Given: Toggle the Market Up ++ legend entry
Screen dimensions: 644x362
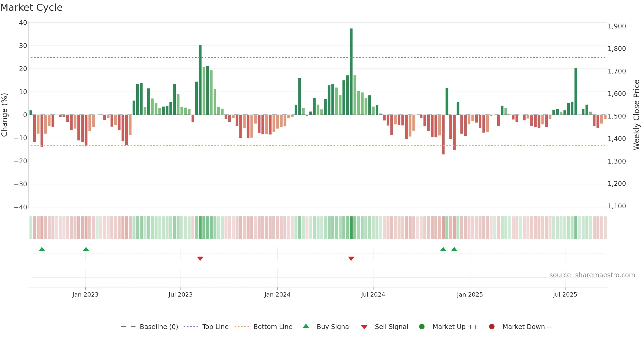Looking at the screenshot, I should point(448,327).
